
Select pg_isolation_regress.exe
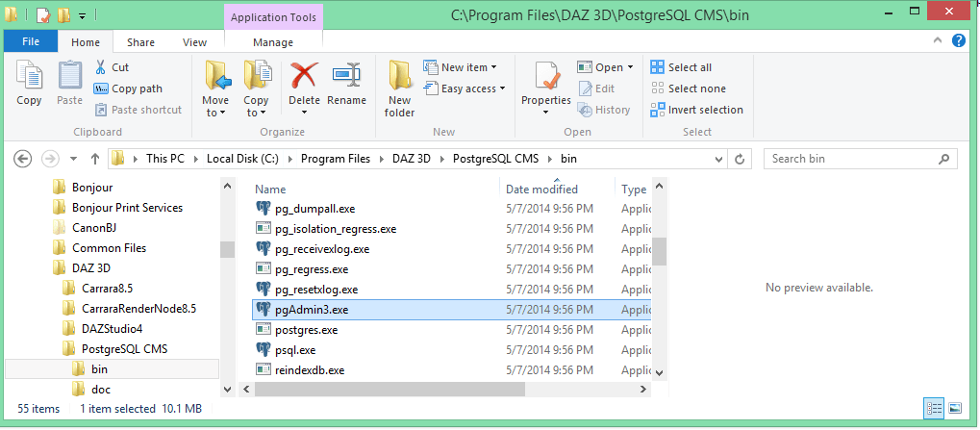(336, 229)
